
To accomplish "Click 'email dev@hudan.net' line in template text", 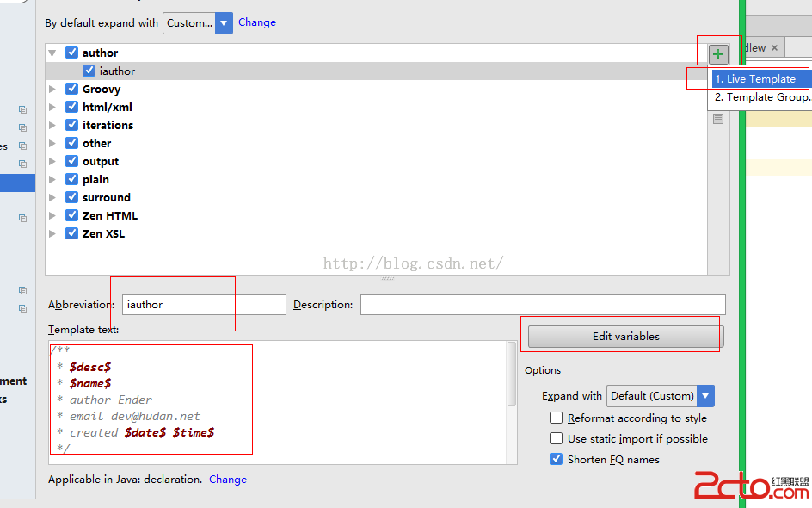I will click(135, 416).
